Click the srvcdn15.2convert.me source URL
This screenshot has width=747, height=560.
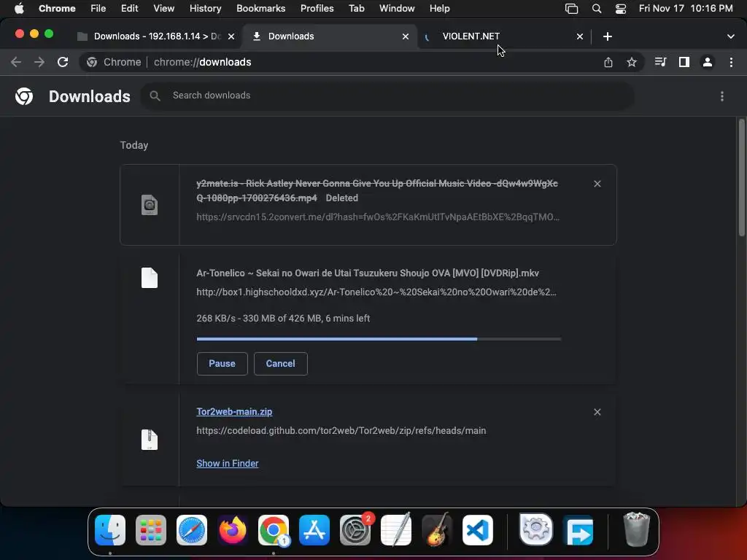[x=378, y=217]
